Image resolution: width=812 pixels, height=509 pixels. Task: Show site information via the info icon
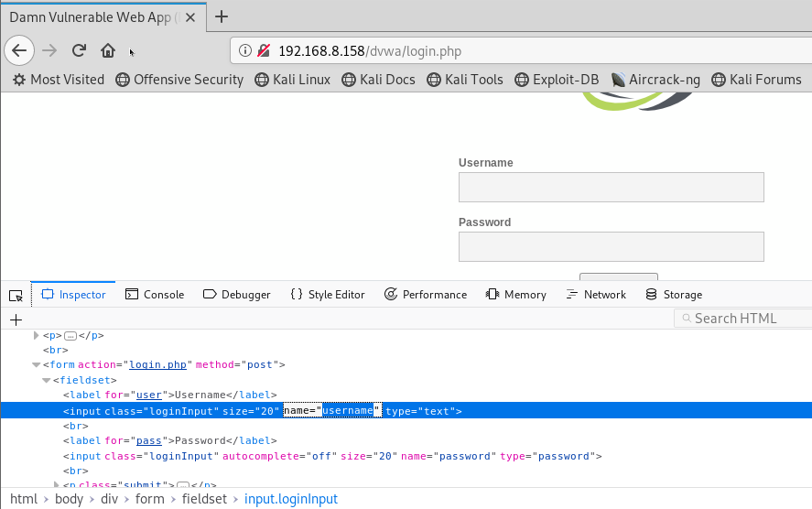pos(245,50)
